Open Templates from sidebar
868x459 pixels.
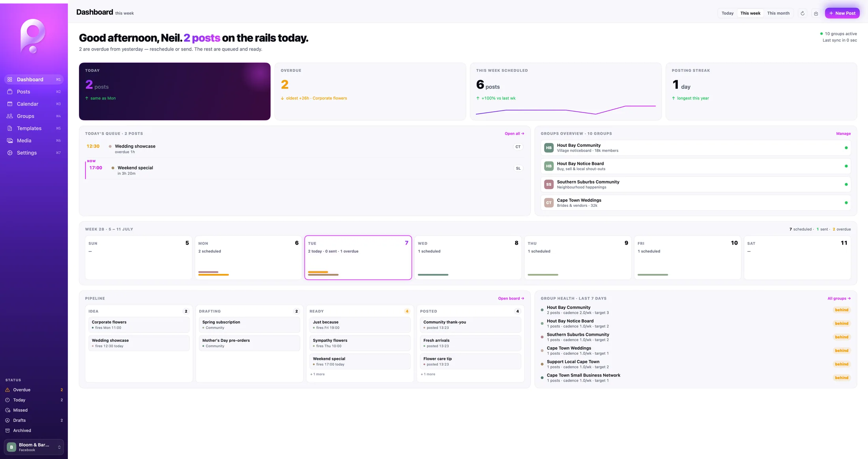[34, 128]
